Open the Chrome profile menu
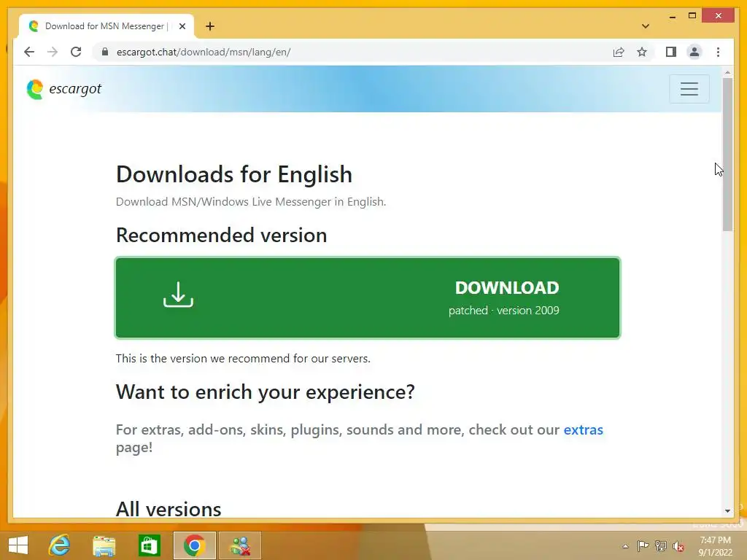The image size is (747, 560). 694,52
